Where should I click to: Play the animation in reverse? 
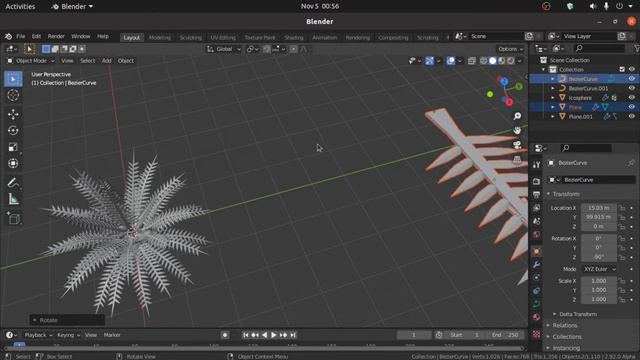point(264,335)
